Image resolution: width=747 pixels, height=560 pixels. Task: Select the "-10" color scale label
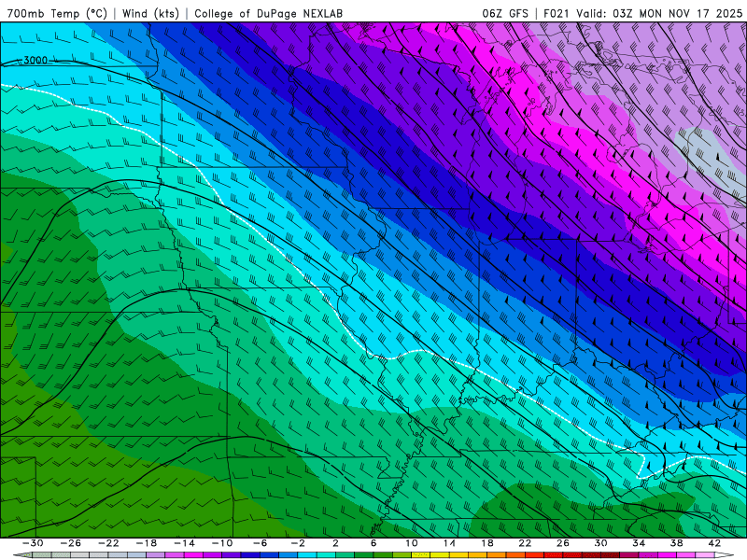click(x=222, y=543)
